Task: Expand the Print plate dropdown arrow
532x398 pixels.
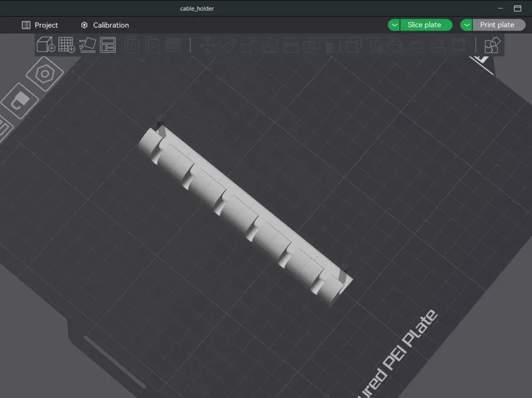Action: tap(467, 25)
